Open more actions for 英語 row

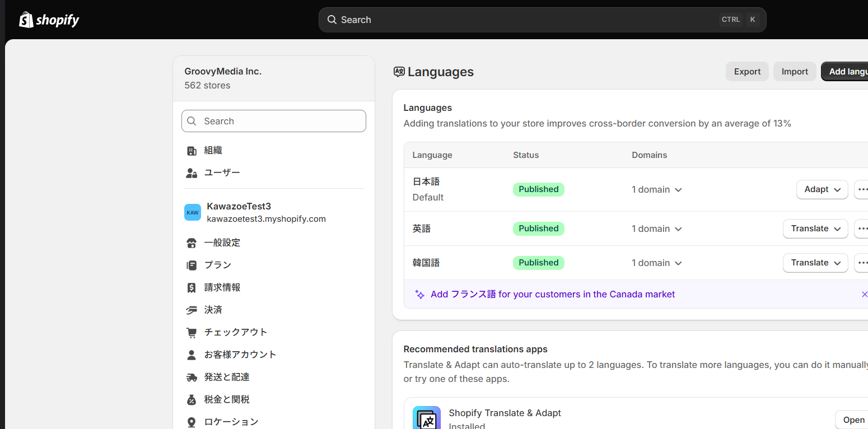click(861, 229)
